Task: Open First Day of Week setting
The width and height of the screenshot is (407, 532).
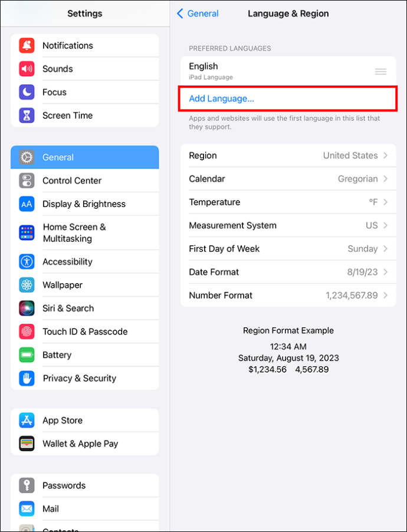Action: click(x=288, y=249)
